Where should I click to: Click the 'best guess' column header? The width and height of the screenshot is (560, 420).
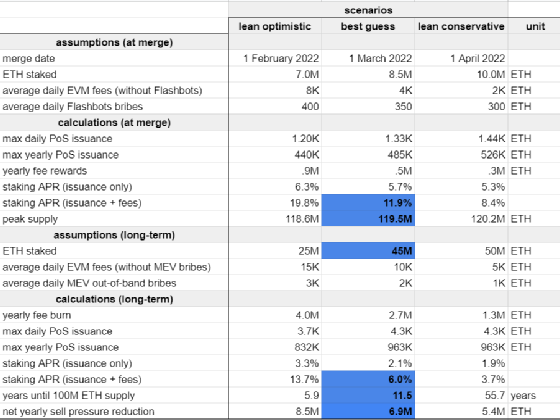(x=368, y=26)
